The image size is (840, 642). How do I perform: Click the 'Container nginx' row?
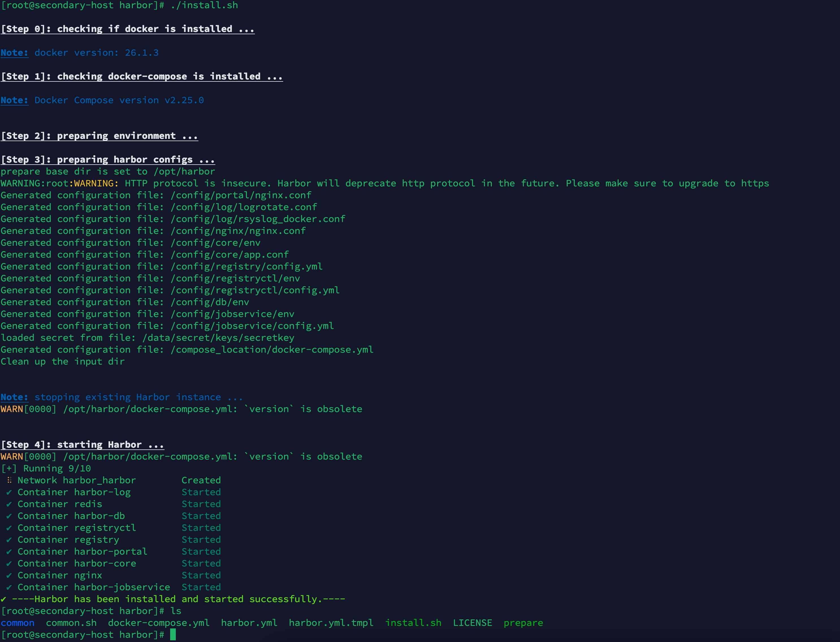point(114,575)
